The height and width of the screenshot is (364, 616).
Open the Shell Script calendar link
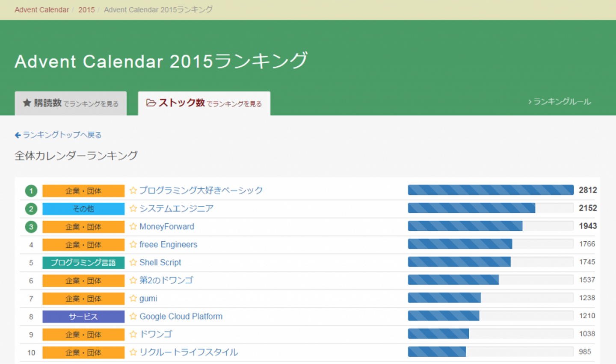160,263
